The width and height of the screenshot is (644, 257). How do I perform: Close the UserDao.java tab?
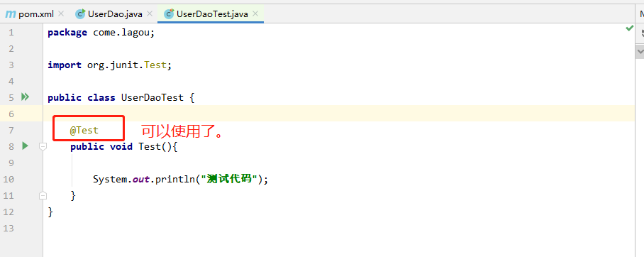(x=150, y=14)
